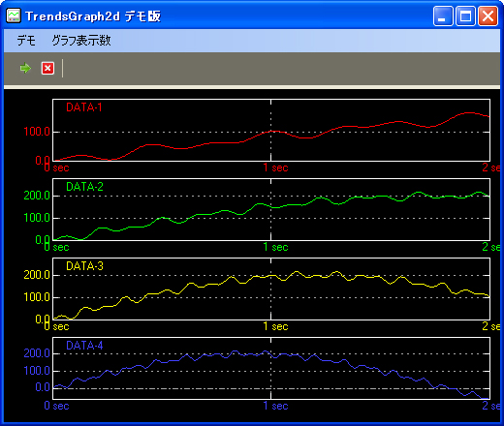Click the TrendsGraph2d title bar app icon
The height and width of the screenshot is (426, 504).
(x=14, y=15)
